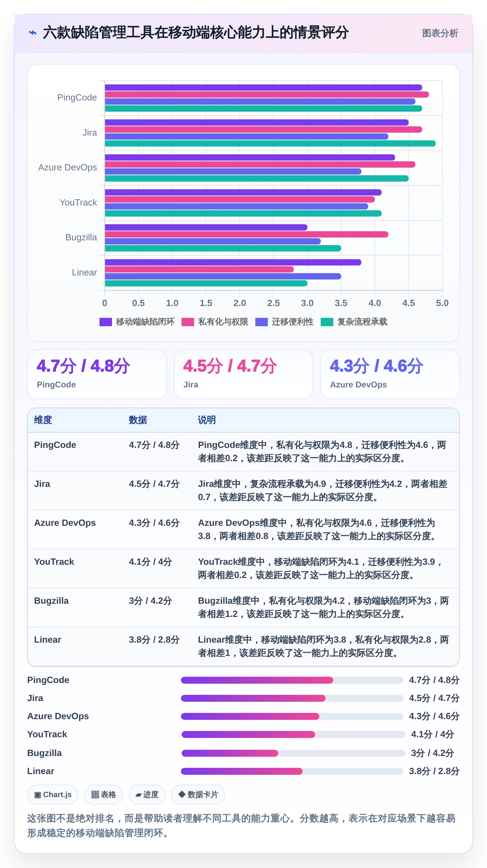This screenshot has width=487, height=868.
Task: Click the blue lightning icon beside the title
Action: click(x=33, y=33)
